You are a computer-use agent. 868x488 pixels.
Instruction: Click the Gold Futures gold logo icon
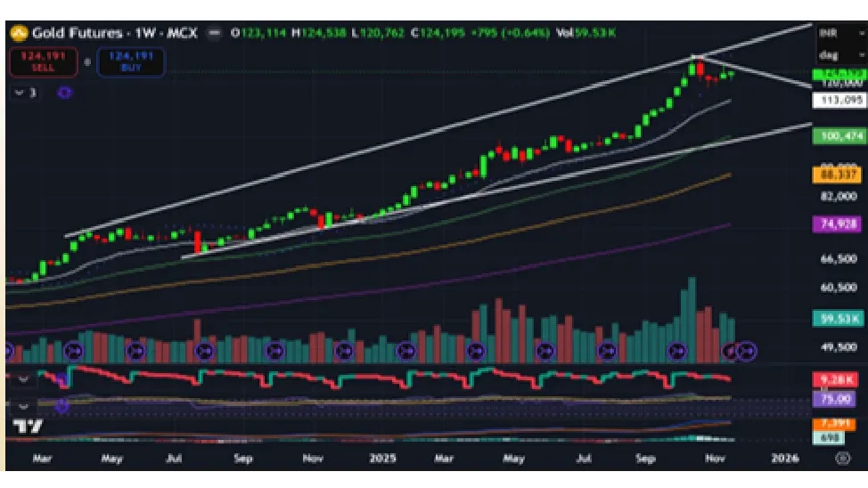pos(19,33)
